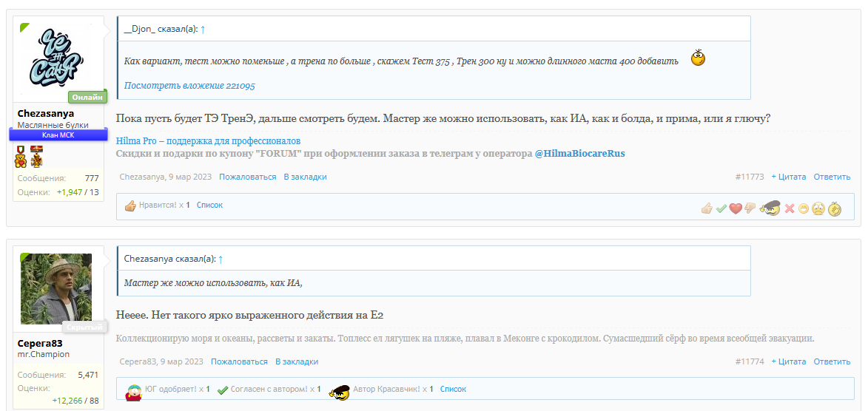Open permalink #11773
Screen dimensions: 868x411
750,177
